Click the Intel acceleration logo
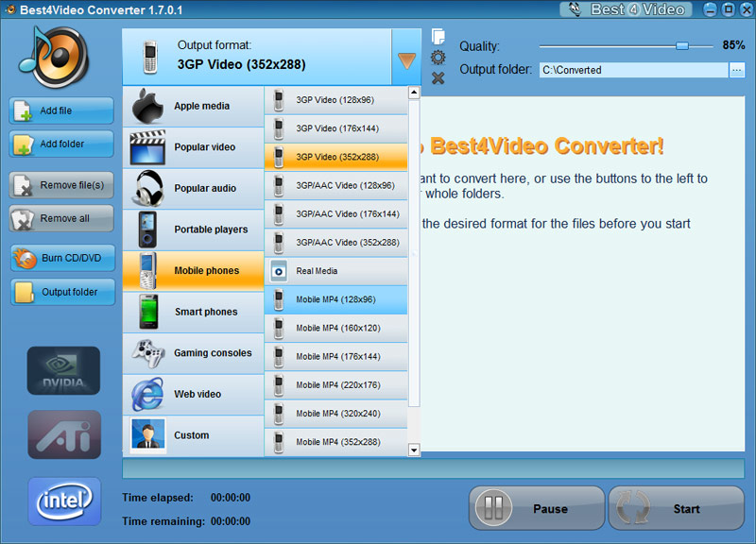 (64, 501)
